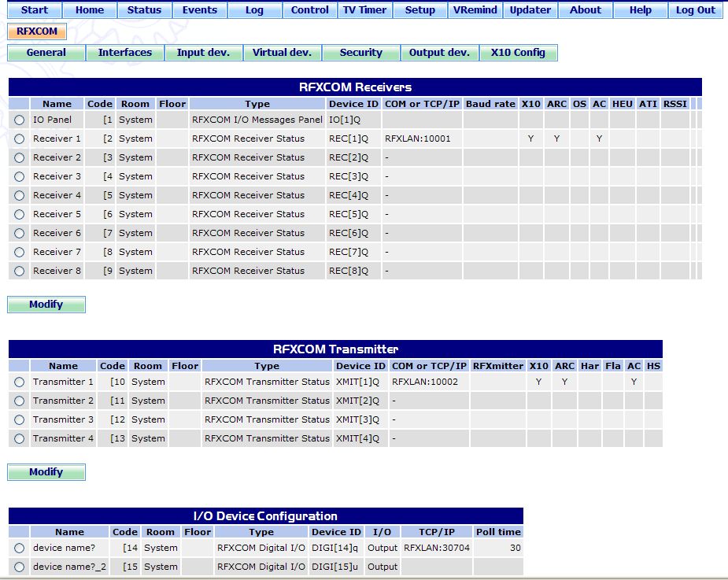Viewport: 728px width, 580px height.
Task: Select the Transmitter 4 radio button
Action: coord(19,438)
